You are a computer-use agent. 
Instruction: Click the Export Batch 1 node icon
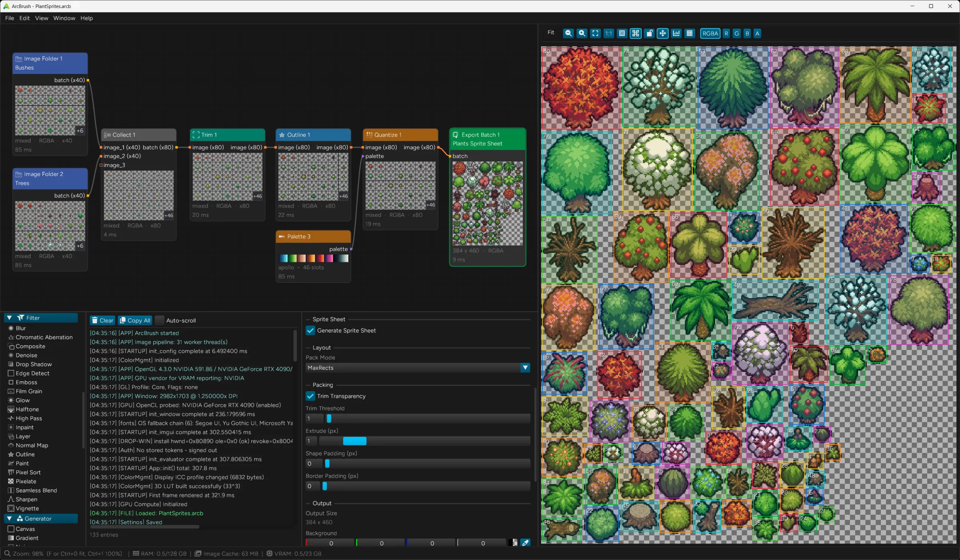pos(455,135)
